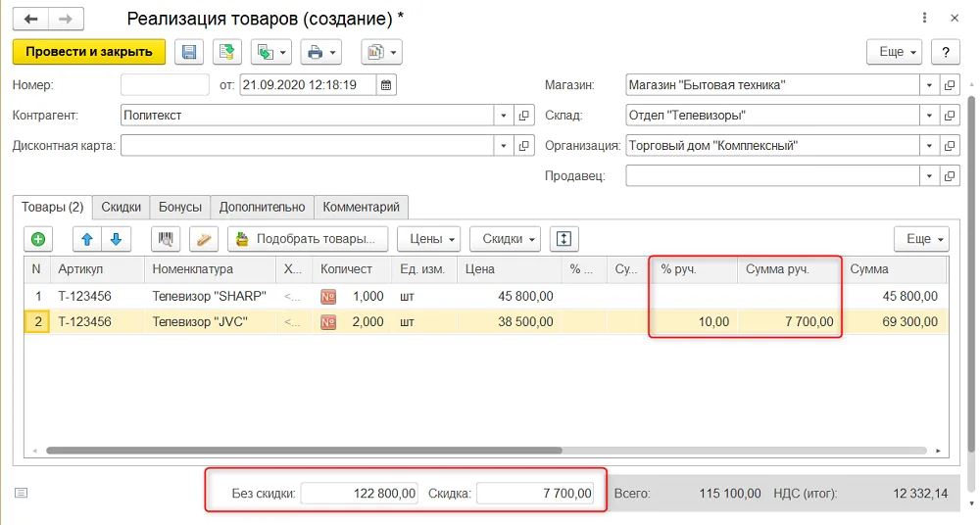Open the table Скидки dropdown button

pyautogui.click(x=505, y=239)
